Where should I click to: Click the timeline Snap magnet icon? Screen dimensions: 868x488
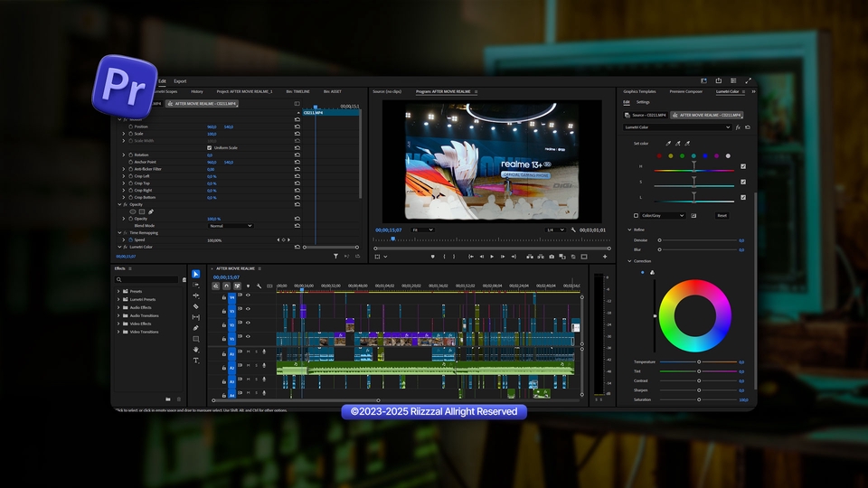pyautogui.click(x=226, y=286)
